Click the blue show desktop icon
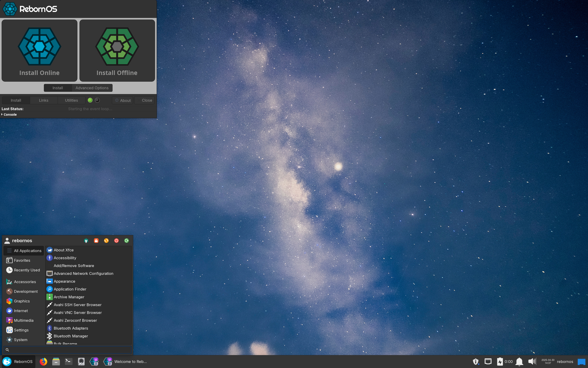This screenshot has width=588, height=368. click(581, 362)
